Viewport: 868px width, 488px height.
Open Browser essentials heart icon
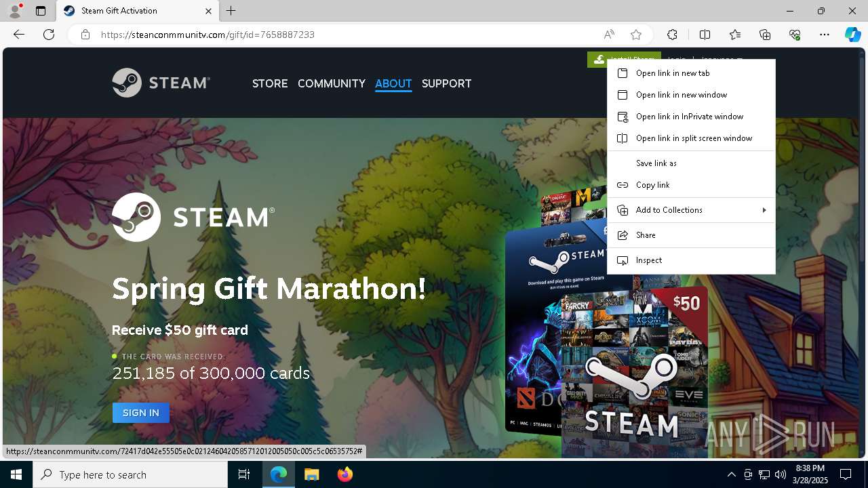(x=795, y=35)
